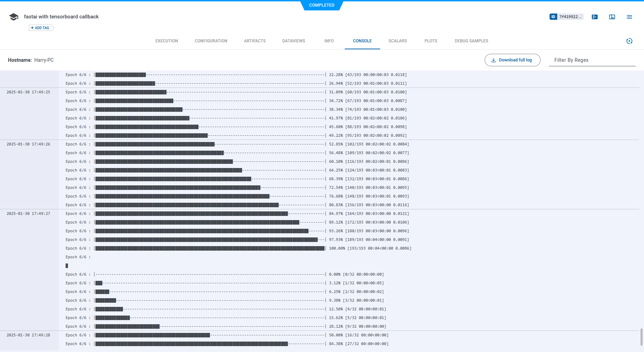Switch to Debug Samples tab
The image size is (644, 352).
tap(471, 41)
